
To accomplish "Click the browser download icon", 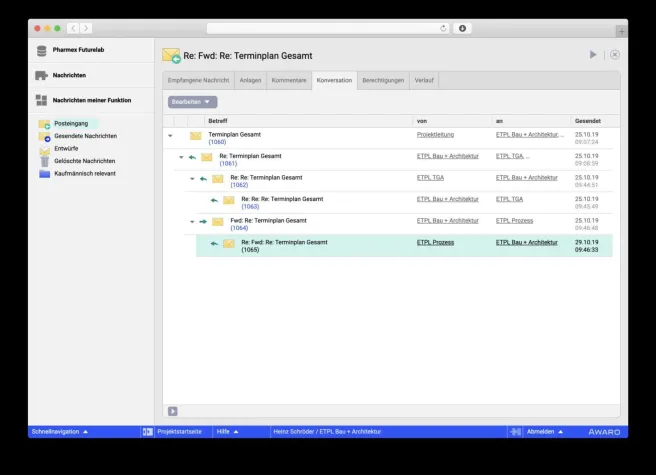I will point(462,28).
